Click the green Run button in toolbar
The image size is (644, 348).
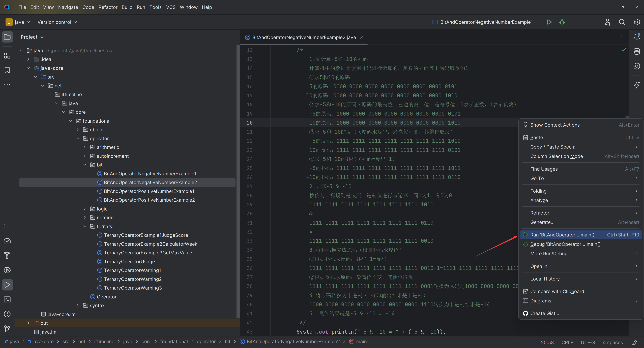click(549, 22)
